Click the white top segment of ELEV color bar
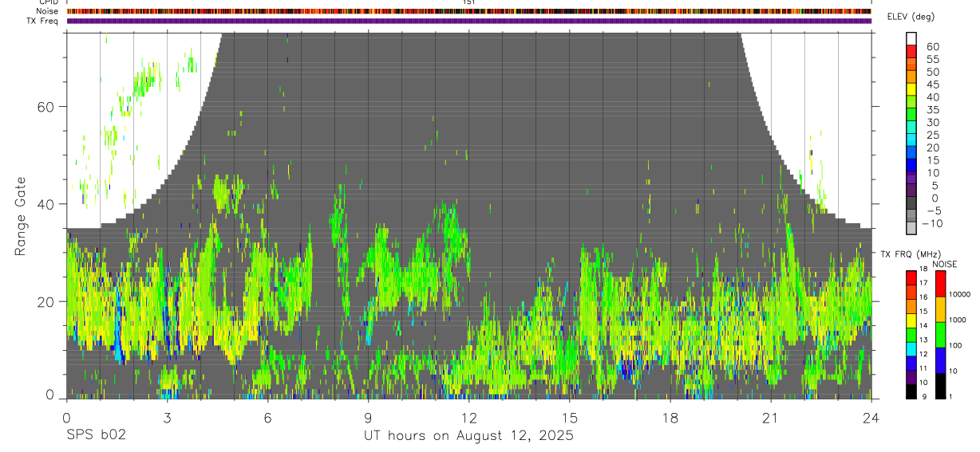980x452 pixels. point(911,37)
